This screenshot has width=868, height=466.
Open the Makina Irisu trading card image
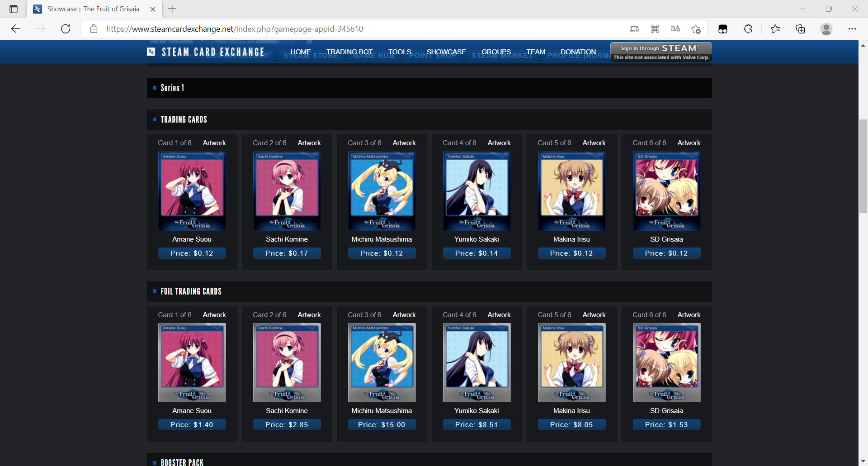point(571,191)
